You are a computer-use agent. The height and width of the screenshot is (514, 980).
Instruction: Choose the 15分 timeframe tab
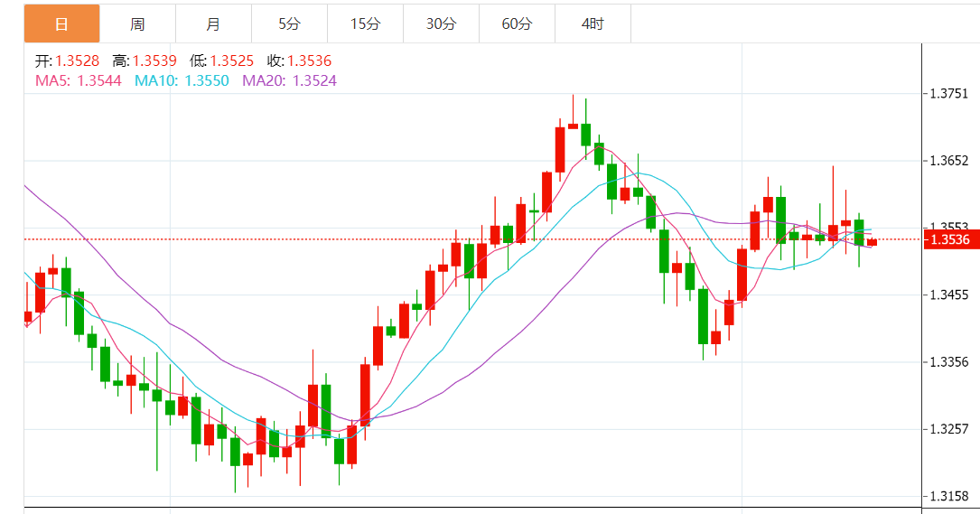click(x=365, y=24)
